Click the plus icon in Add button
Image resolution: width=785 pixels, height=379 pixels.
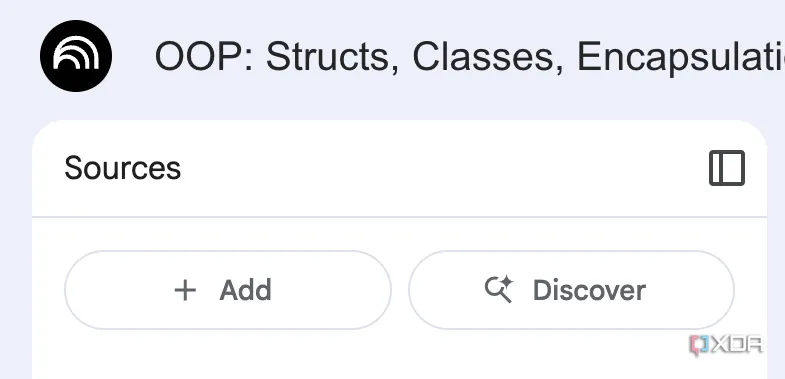[185, 290]
